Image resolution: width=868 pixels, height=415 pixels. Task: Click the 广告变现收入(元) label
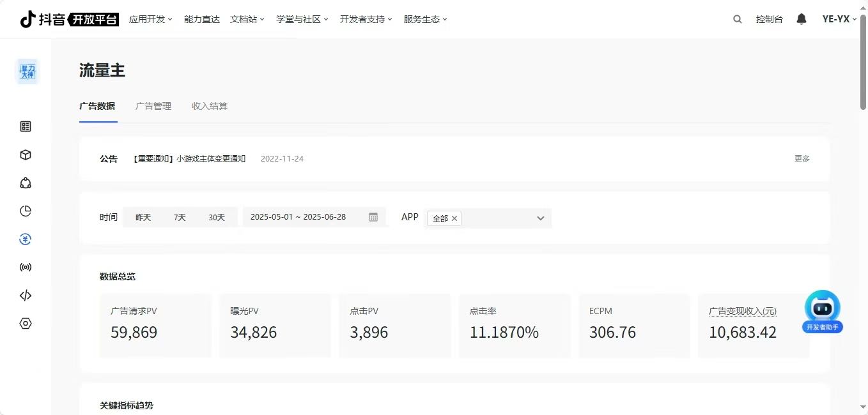(743, 311)
